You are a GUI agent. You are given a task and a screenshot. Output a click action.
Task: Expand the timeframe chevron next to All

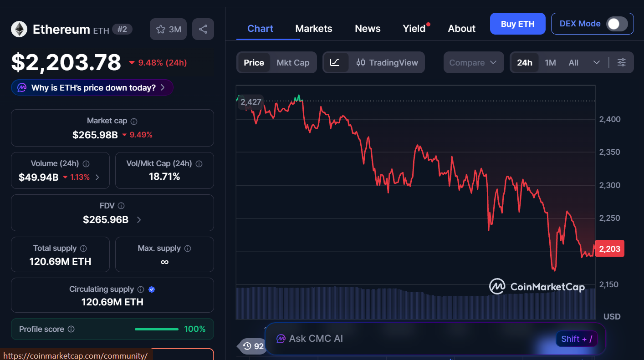pos(597,62)
